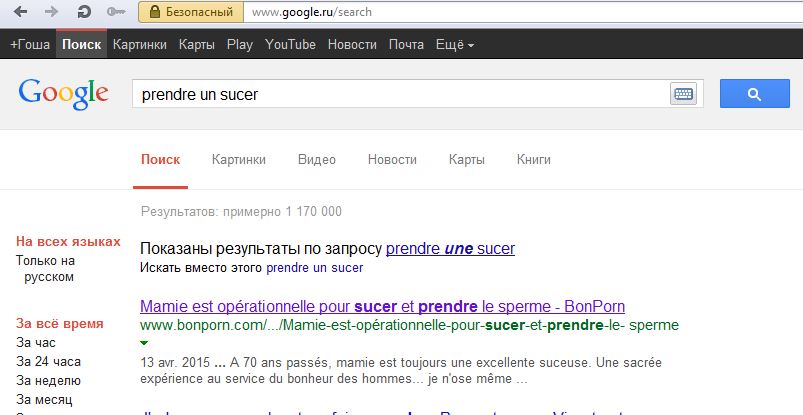Click the green www.bonporn.com result URL
The height and width of the screenshot is (415, 803).
pos(409,325)
